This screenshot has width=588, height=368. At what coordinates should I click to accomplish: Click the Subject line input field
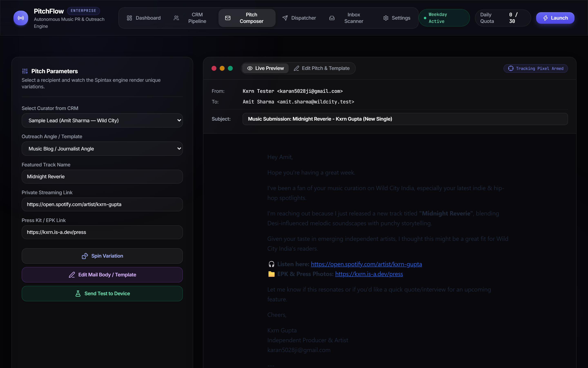(405, 119)
